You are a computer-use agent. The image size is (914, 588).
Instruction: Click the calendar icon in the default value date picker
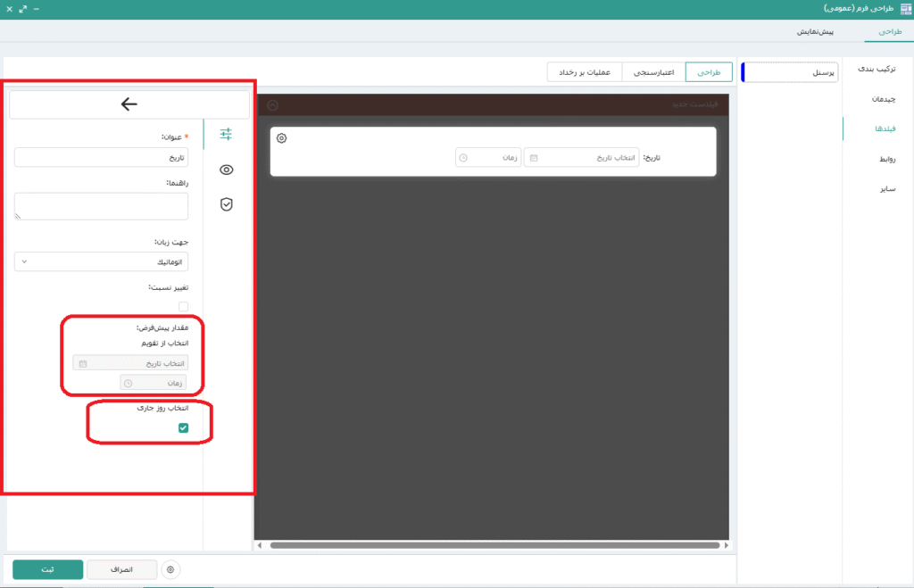coord(83,363)
